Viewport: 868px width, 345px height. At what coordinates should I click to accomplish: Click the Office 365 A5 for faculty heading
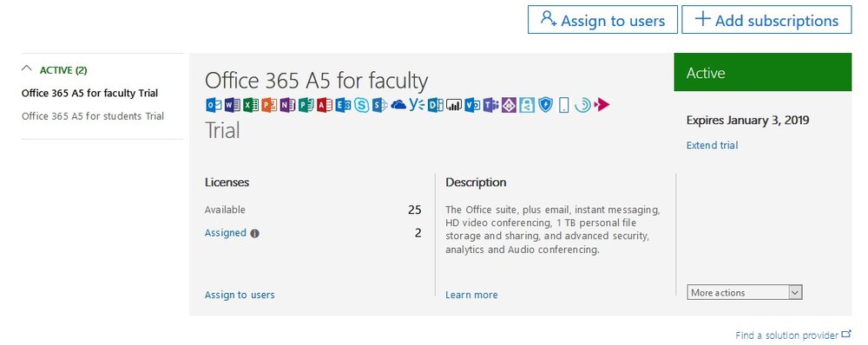[x=317, y=81]
